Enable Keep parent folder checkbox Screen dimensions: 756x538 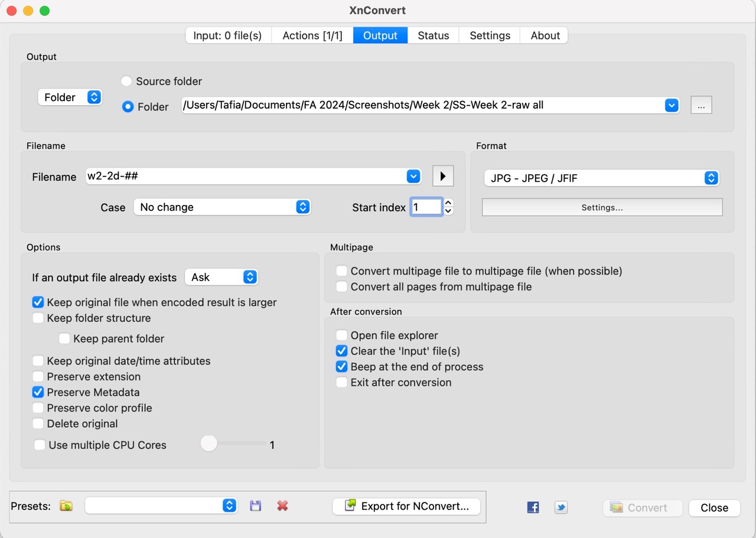coord(64,338)
